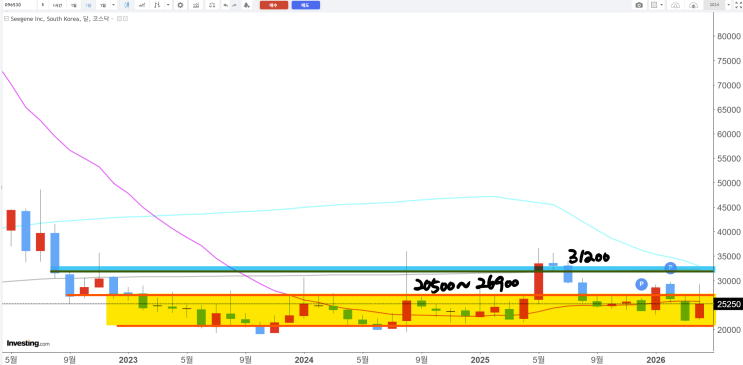The height and width of the screenshot is (365, 743).
Task: Undo last chart action
Action: point(226,5)
